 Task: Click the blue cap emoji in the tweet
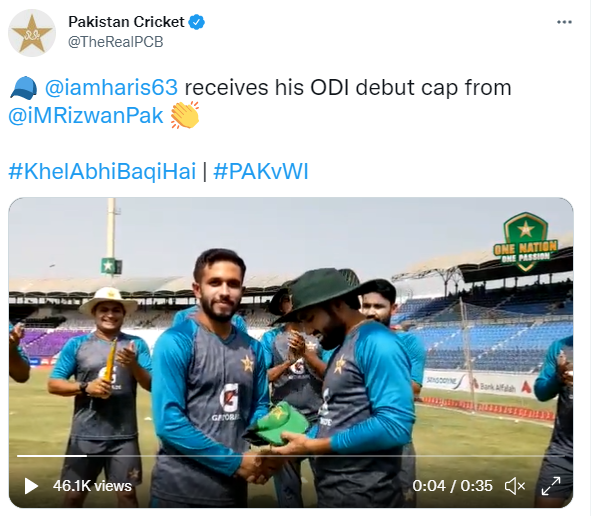(24, 88)
